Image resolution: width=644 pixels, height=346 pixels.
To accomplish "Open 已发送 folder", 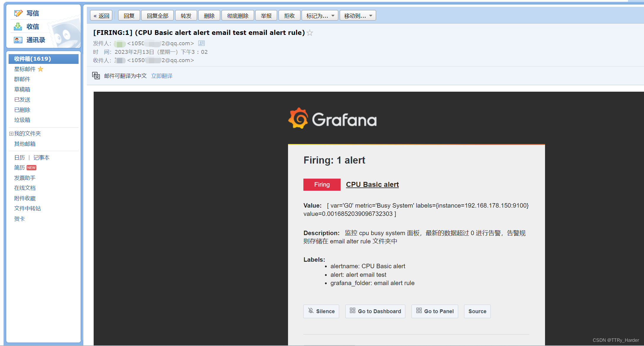I will pyautogui.click(x=22, y=100).
